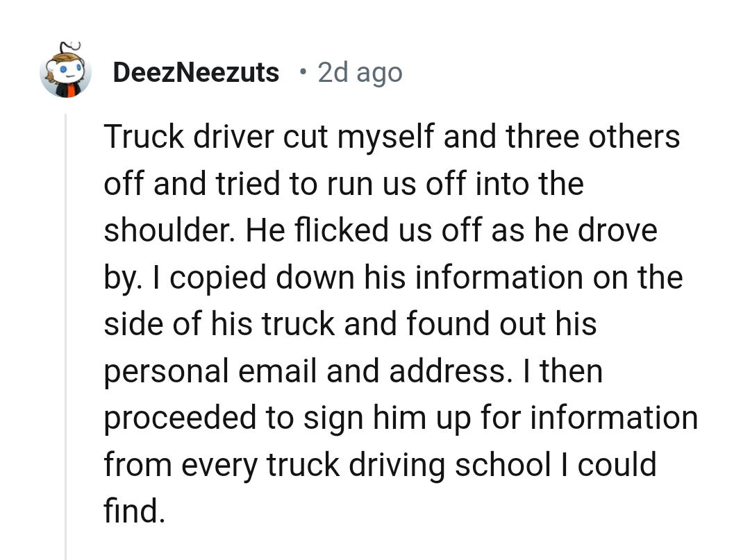Click the line "by. I copied down his information"
This screenshot has height=560, width=750.
click(x=393, y=277)
